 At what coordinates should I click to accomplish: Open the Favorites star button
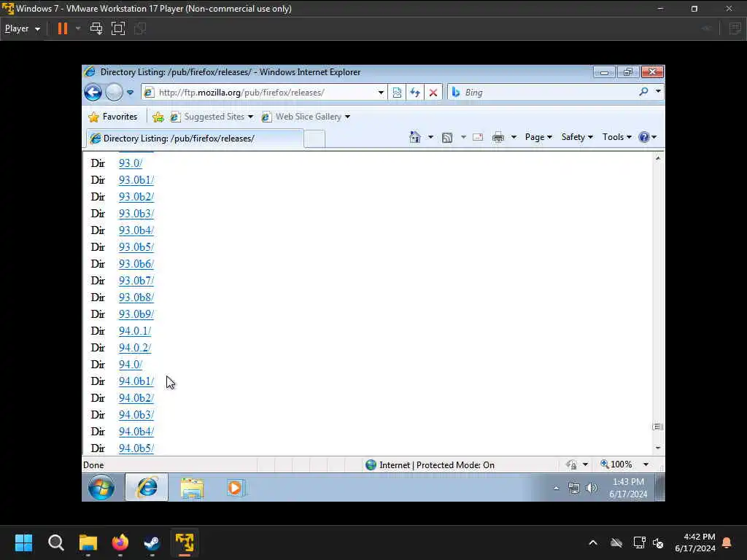point(113,117)
